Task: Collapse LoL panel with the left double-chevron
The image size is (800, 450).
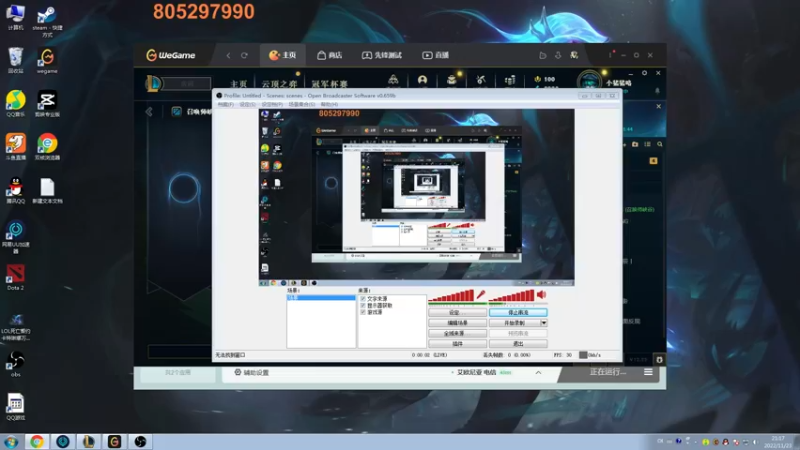Action: tap(149, 111)
